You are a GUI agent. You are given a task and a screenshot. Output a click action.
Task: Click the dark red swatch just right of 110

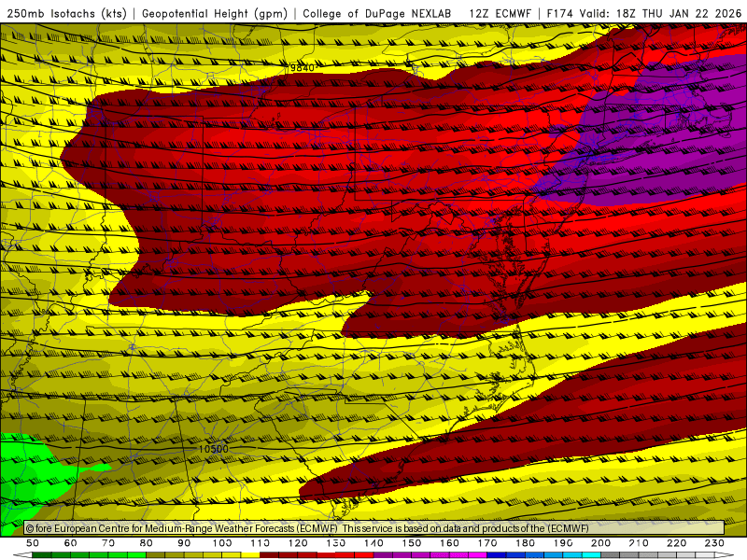point(269,555)
